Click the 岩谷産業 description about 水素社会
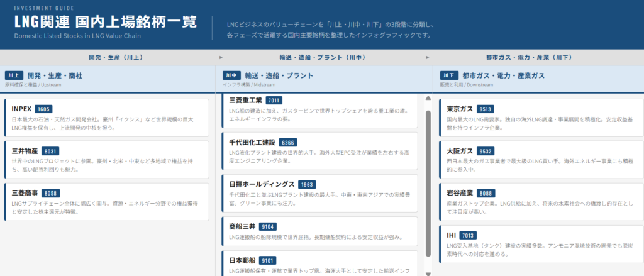The height and width of the screenshot is (276, 644). tap(539, 208)
